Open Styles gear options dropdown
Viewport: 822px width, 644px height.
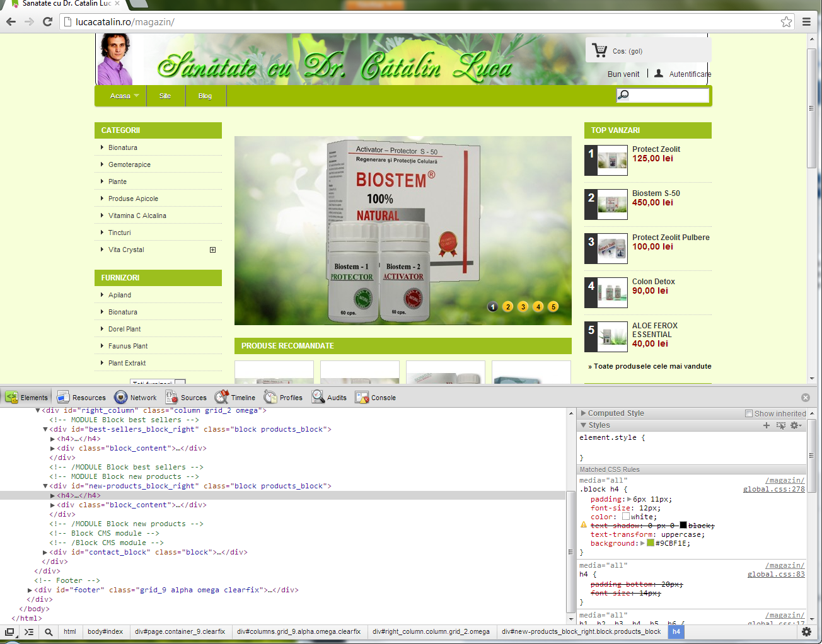pos(796,425)
